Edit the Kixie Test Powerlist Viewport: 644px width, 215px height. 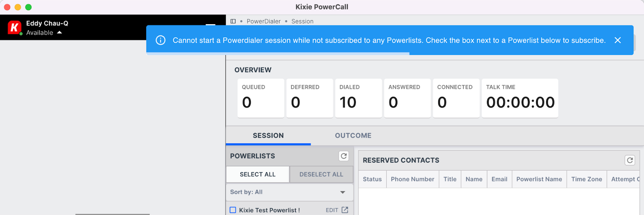coord(332,210)
